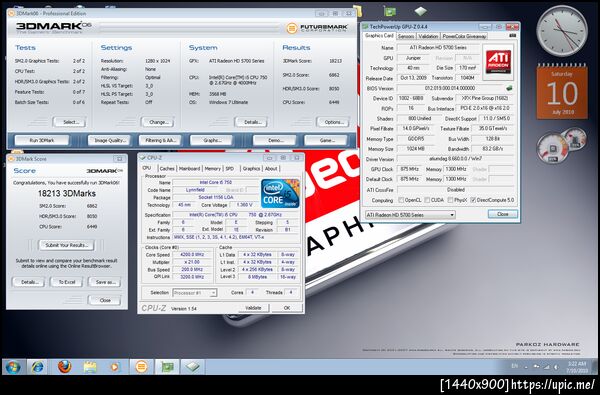Open Processor #1 selection dropdown

pyautogui.click(x=195, y=293)
